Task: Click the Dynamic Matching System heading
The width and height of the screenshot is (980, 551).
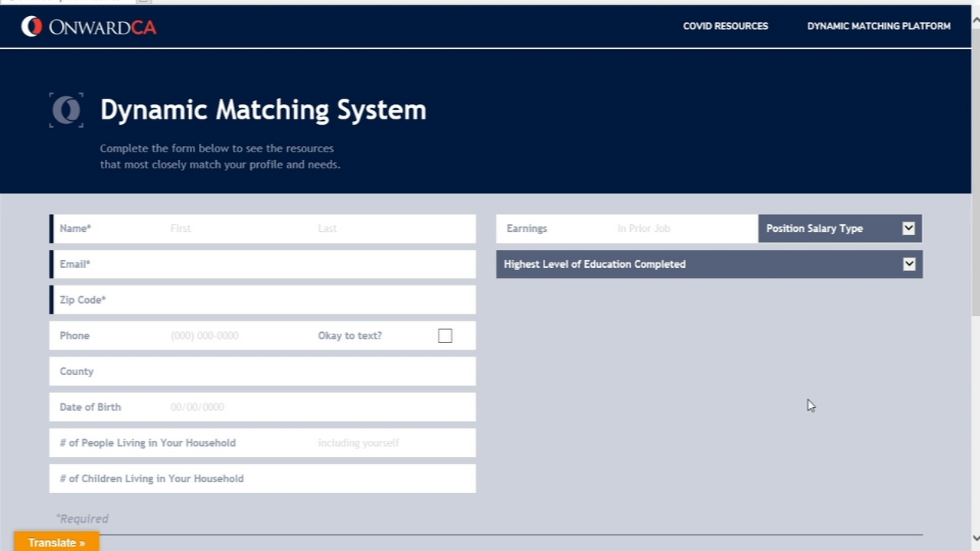Action: coord(263,110)
